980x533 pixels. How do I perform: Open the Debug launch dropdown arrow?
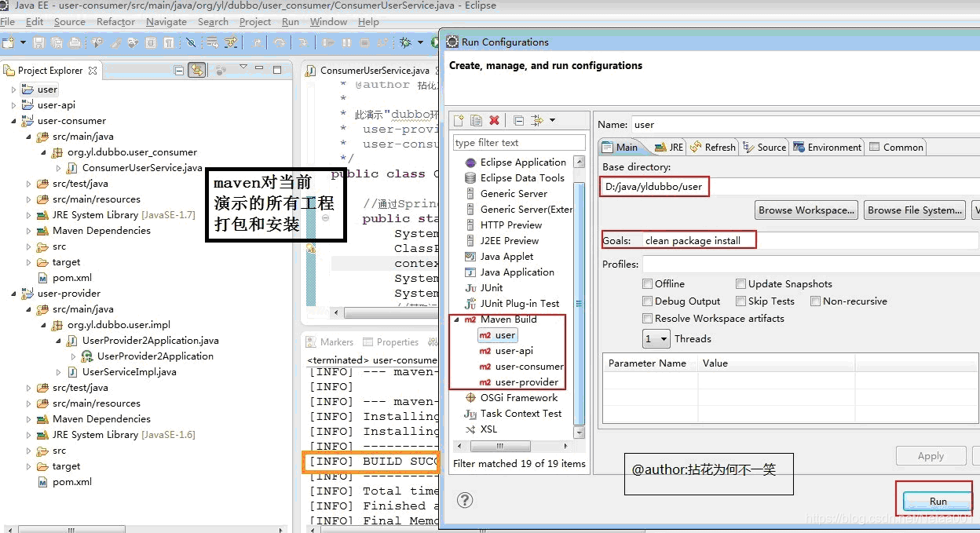click(420, 42)
